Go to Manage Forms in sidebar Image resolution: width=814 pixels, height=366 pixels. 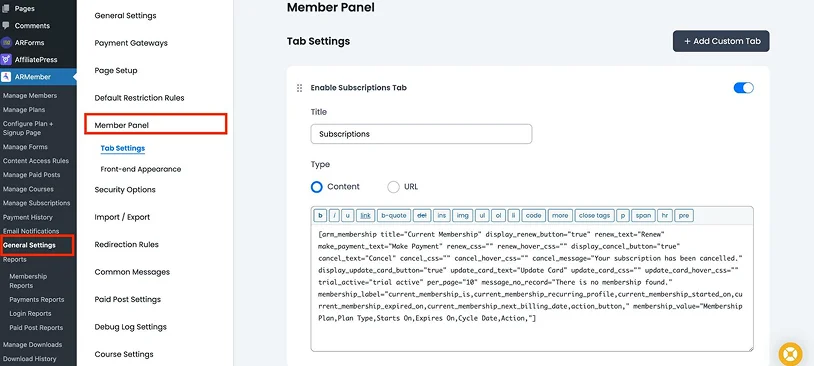25,147
